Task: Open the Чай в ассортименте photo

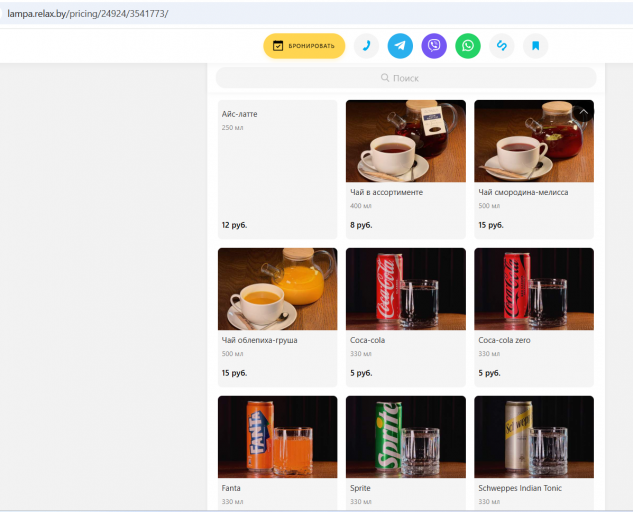Action: coord(406,141)
